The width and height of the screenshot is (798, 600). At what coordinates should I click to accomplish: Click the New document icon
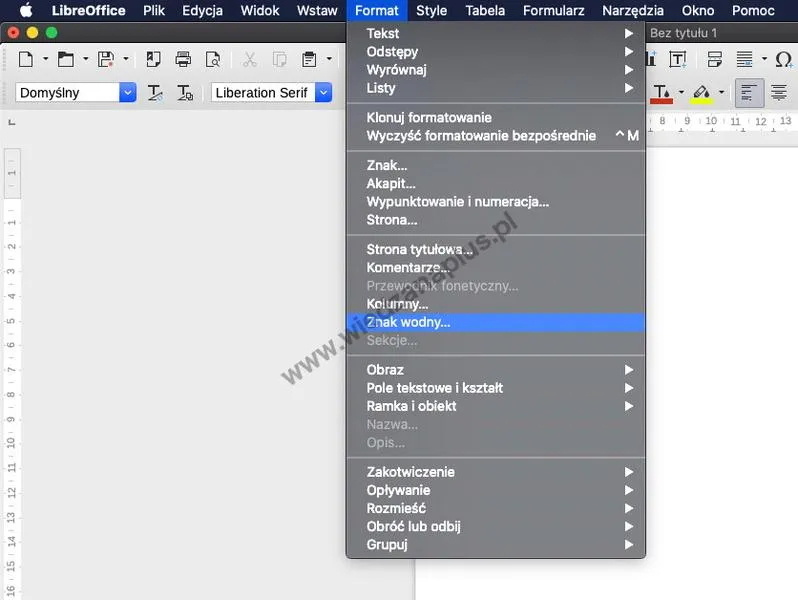point(26,59)
